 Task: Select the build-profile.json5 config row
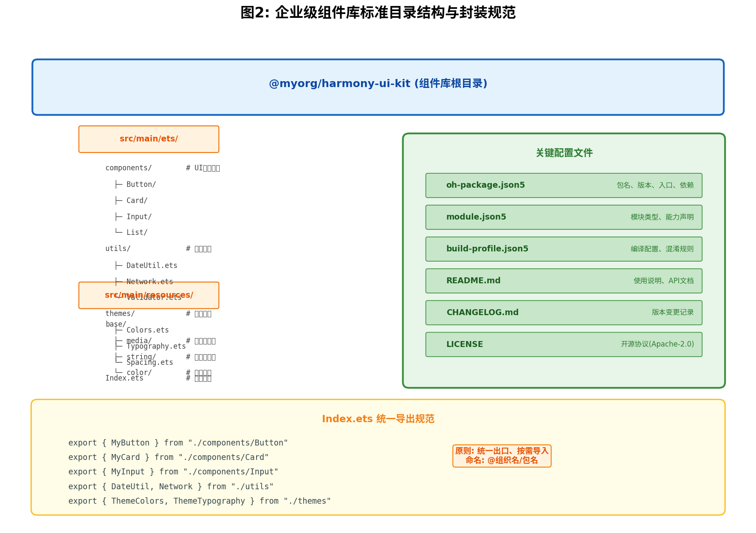pos(564,249)
